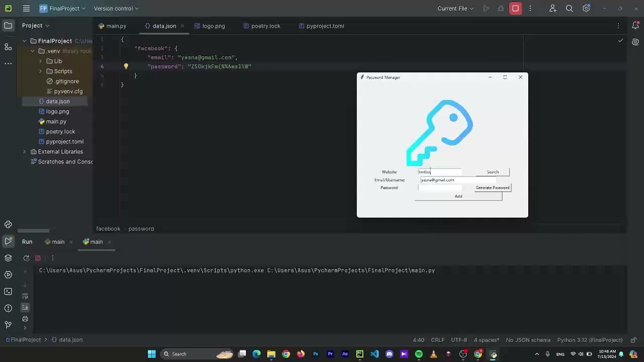Open the Project tool window folder icon
Image resolution: width=644 pixels, height=362 pixels.
pyautogui.click(x=8, y=26)
